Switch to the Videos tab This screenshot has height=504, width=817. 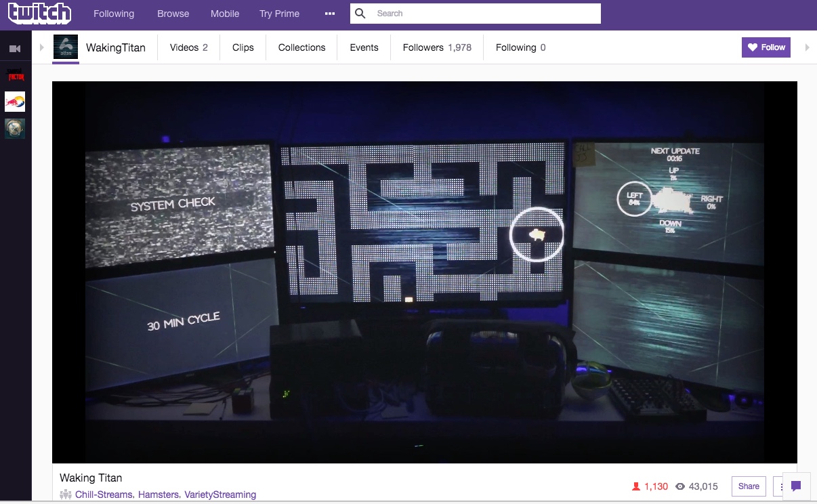[x=188, y=47]
